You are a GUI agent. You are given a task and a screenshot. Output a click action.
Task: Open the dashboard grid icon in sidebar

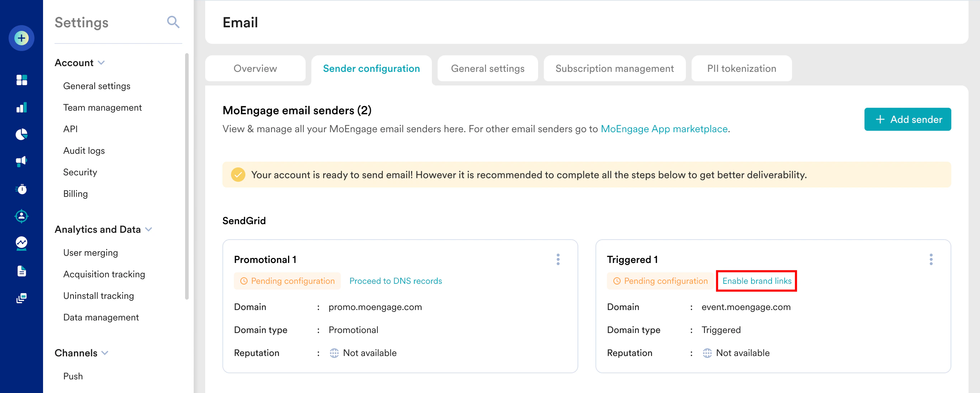21,80
